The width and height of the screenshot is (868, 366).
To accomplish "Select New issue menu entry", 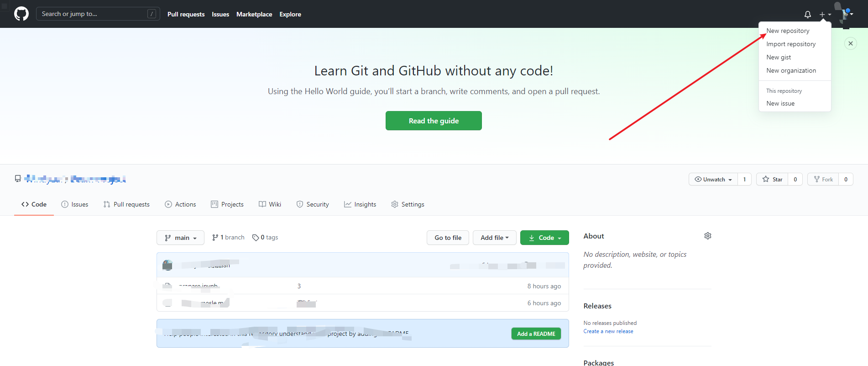I will (795, 103).
